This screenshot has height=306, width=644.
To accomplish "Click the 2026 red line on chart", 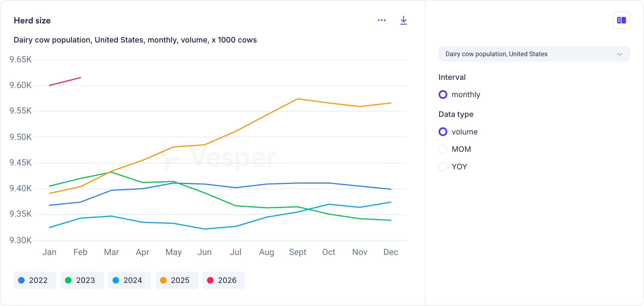I will coord(65,81).
